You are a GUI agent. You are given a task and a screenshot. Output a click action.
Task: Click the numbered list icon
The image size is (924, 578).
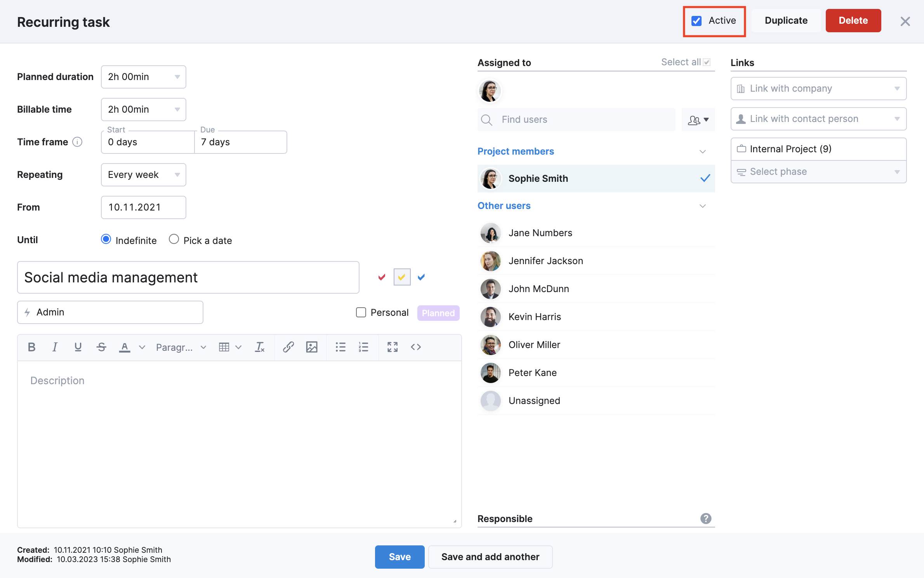pyautogui.click(x=363, y=347)
